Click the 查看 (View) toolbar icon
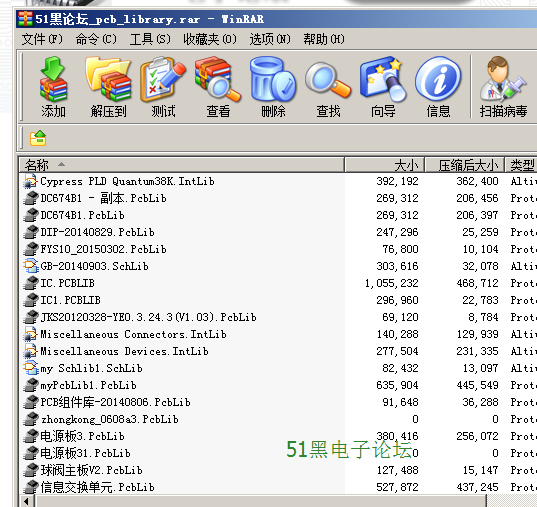 (218, 79)
